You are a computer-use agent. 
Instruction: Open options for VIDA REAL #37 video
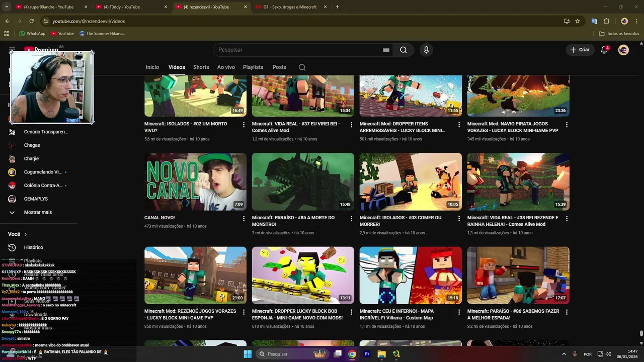[352, 125]
